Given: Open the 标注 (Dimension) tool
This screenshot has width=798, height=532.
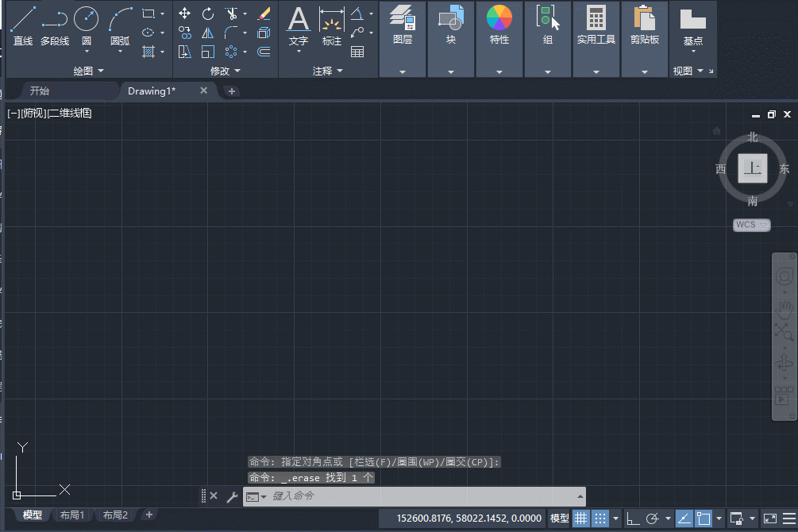Looking at the screenshot, I should [332, 26].
